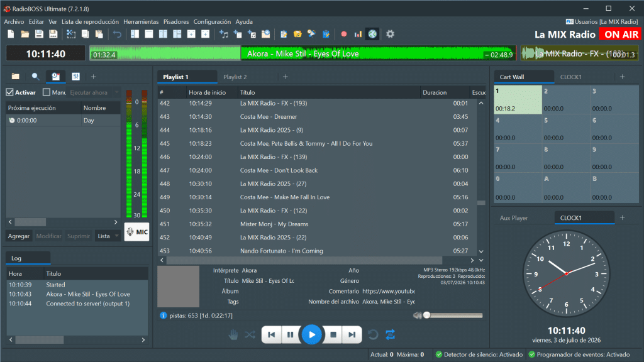Switch to the Playlist 2 tab

click(x=235, y=77)
